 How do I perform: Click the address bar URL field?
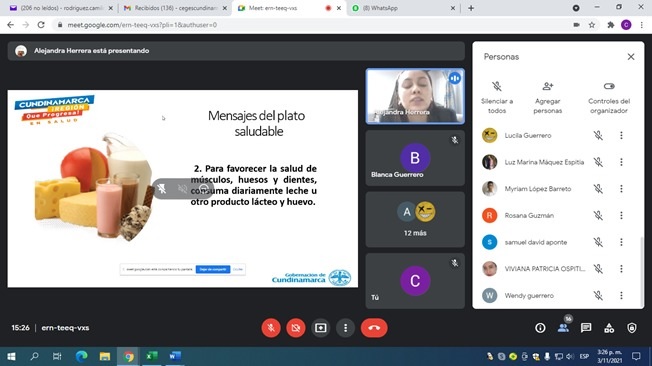tap(312, 25)
